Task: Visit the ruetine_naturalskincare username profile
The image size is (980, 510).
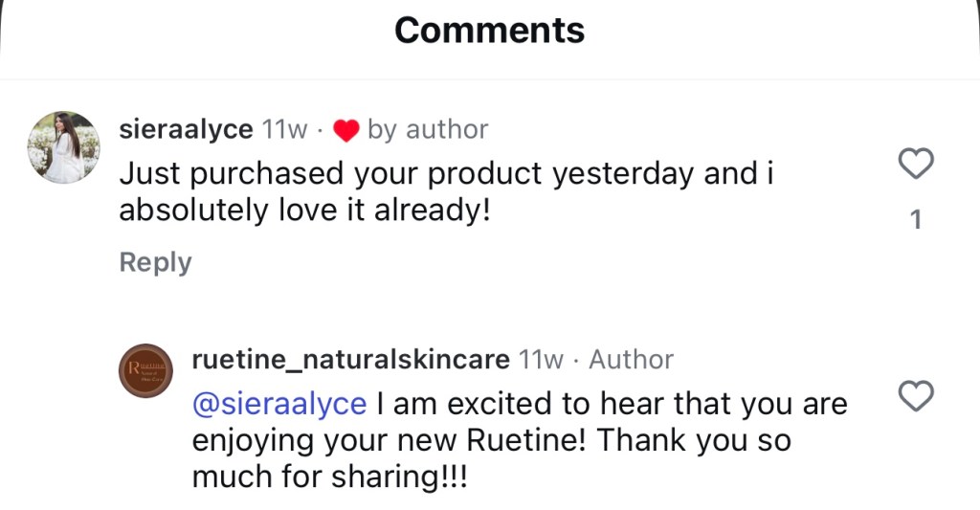Action: [350, 360]
